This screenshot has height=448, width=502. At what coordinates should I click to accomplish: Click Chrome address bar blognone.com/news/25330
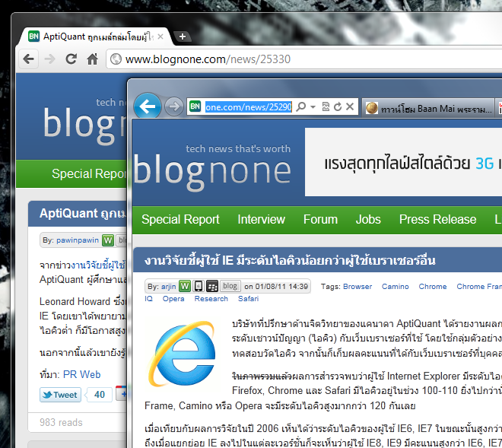304,59
